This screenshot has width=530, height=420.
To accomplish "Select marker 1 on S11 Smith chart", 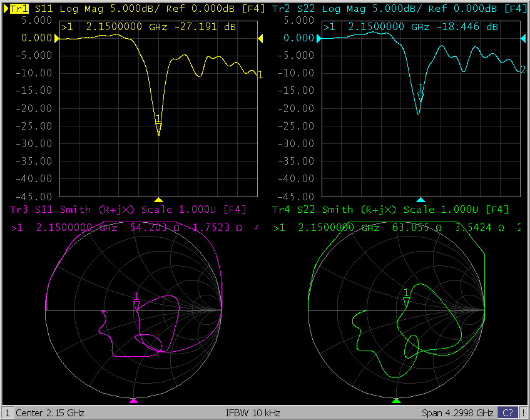I will coord(136,305).
